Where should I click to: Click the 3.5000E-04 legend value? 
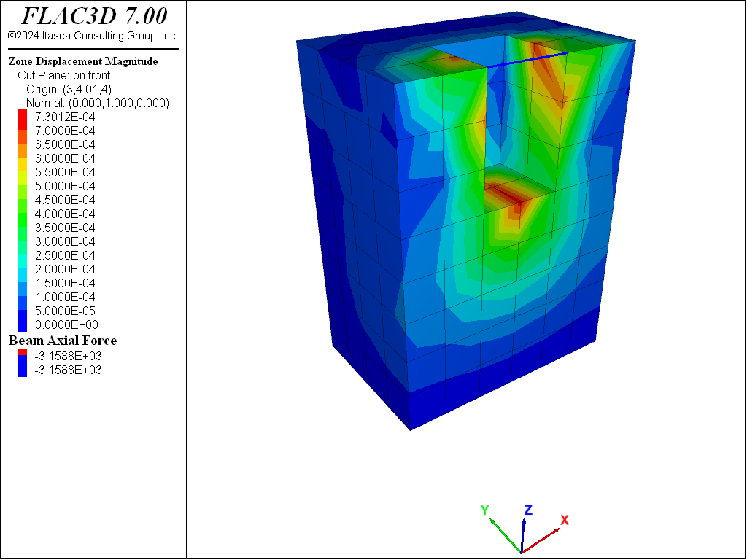click(65, 227)
